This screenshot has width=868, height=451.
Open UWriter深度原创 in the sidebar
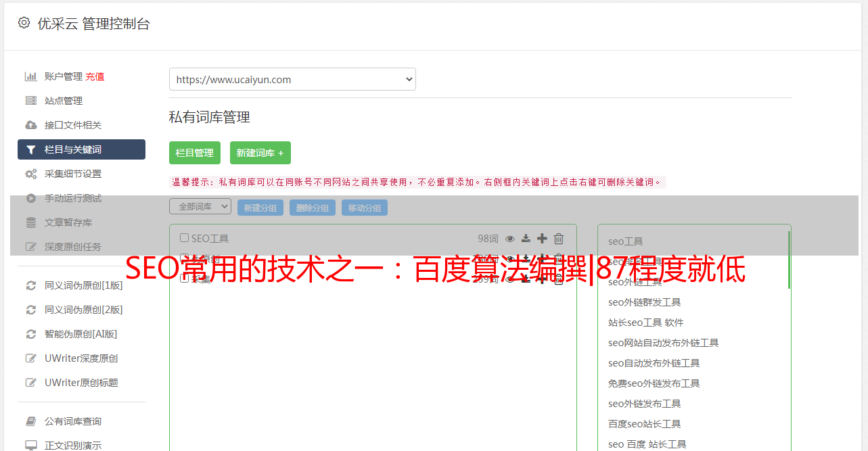pos(81,358)
